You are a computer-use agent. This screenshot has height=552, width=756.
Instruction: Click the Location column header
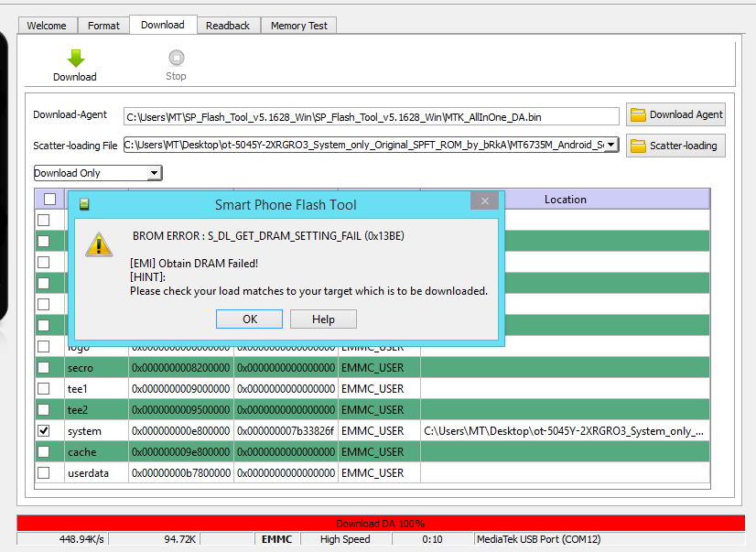point(565,200)
